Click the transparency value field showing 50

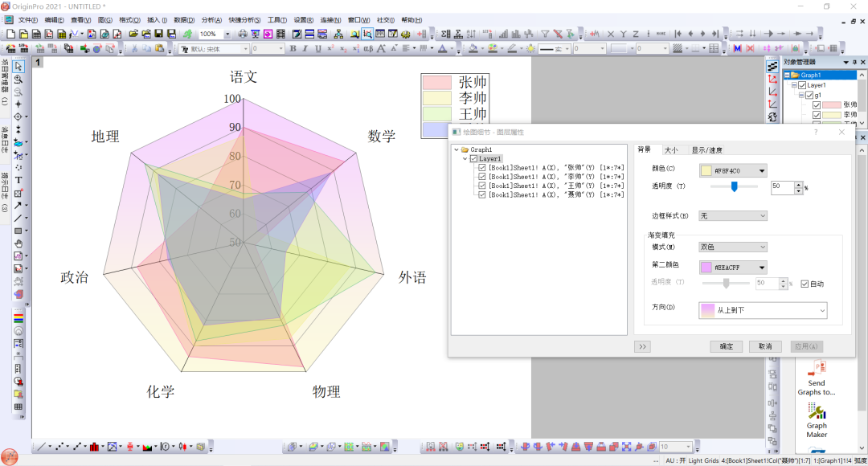783,187
